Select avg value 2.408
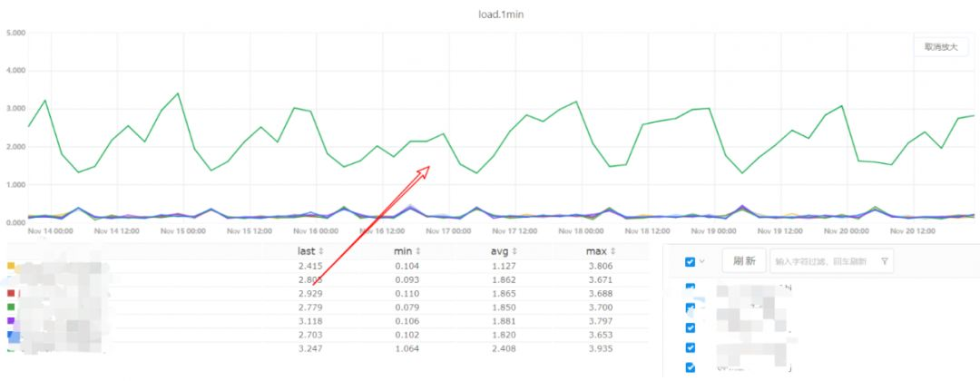This screenshot has height=381, width=980. point(504,348)
